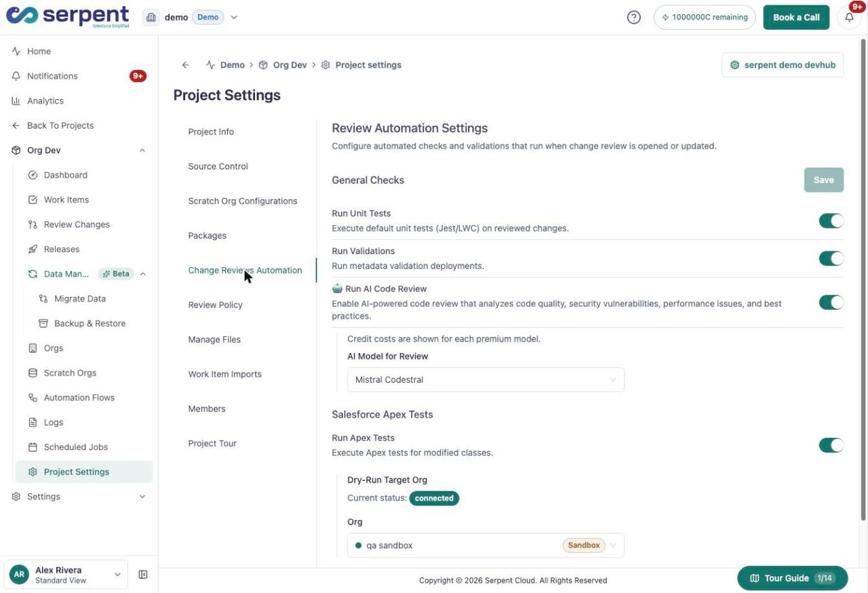Open Scratch Org Configurations tab
868x593 pixels.
point(243,201)
